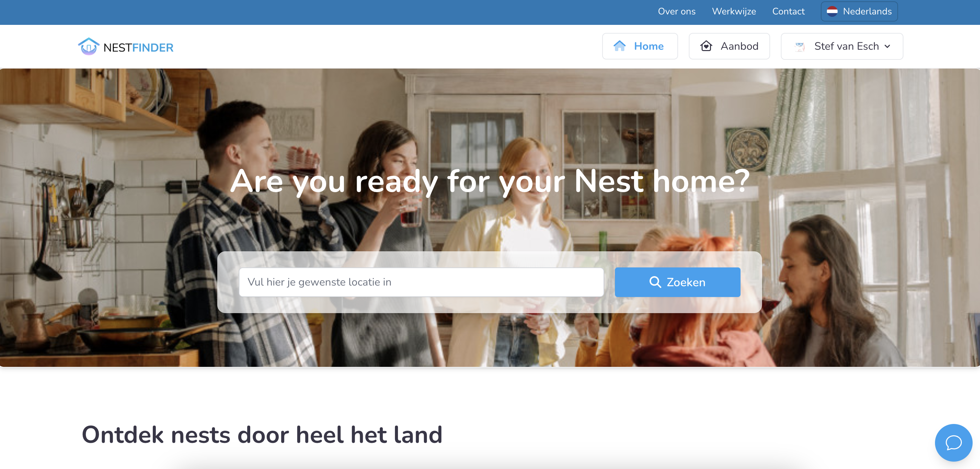Click the Stef van Esch avatar
This screenshot has height=469, width=980.
click(x=800, y=46)
